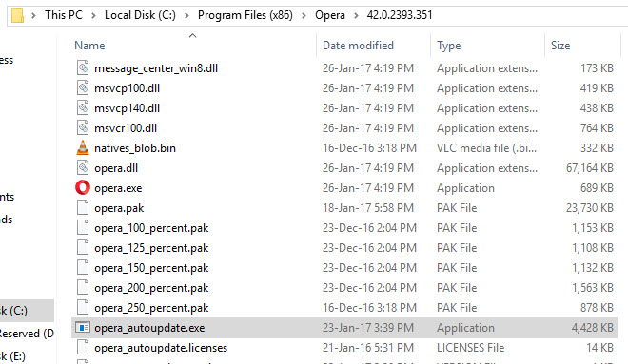Select file name opera_125_percent.pak

click(151, 248)
